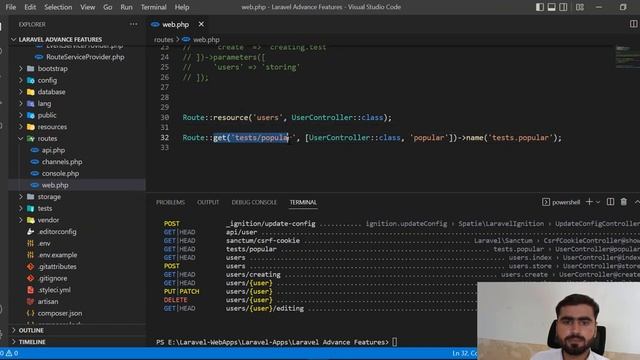Viewport: 640px width, 360px height.
Task: Toggle secondary side bar layout icon
Action: 563,7
